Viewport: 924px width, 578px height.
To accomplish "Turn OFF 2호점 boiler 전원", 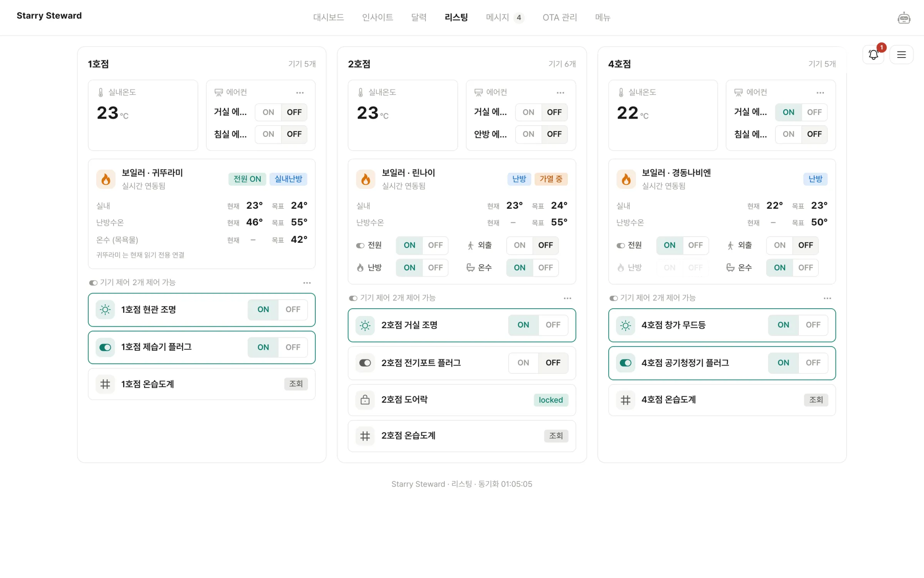I will tap(435, 245).
